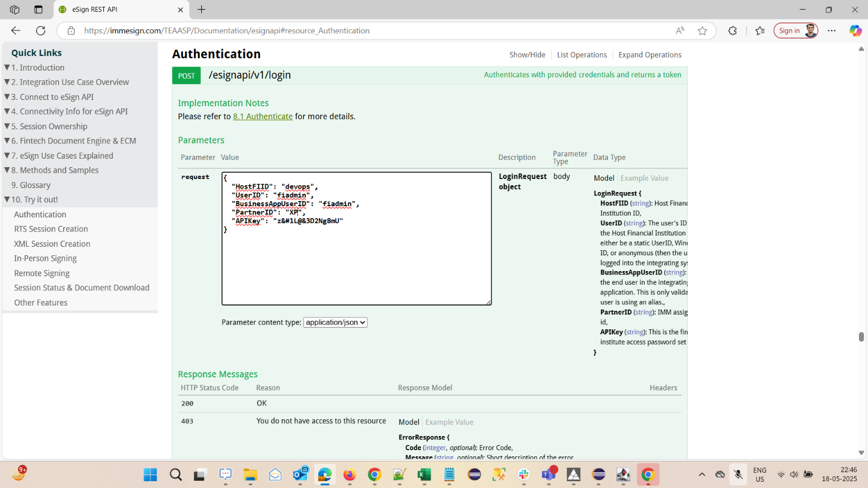The height and width of the screenshot is (488, 868).
Task: Open the Parameter content type dropdown
Action: point(335,323)
